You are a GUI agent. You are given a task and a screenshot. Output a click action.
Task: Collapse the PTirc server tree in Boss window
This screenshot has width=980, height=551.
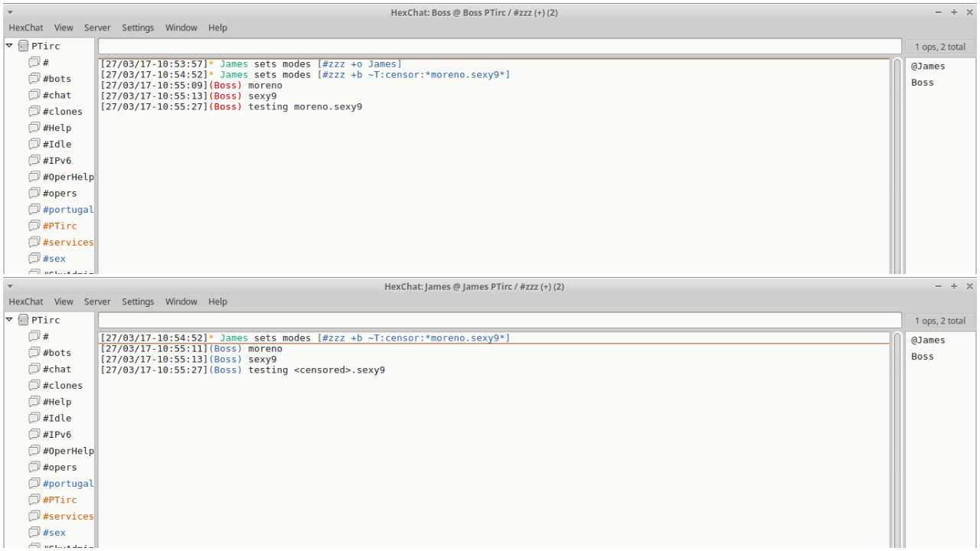(x=10, y=46)
